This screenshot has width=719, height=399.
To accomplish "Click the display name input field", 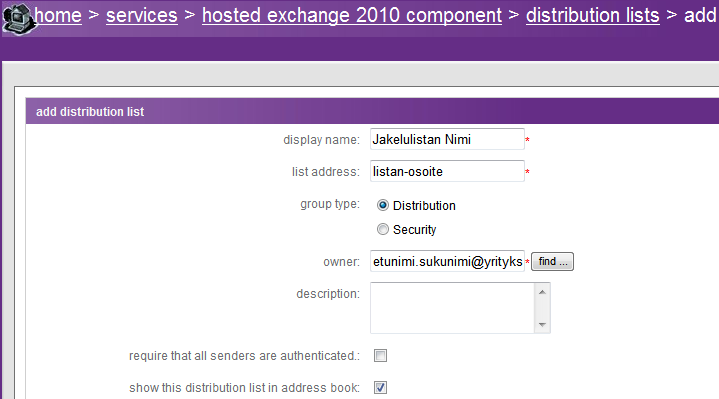I will pos(447,139).
